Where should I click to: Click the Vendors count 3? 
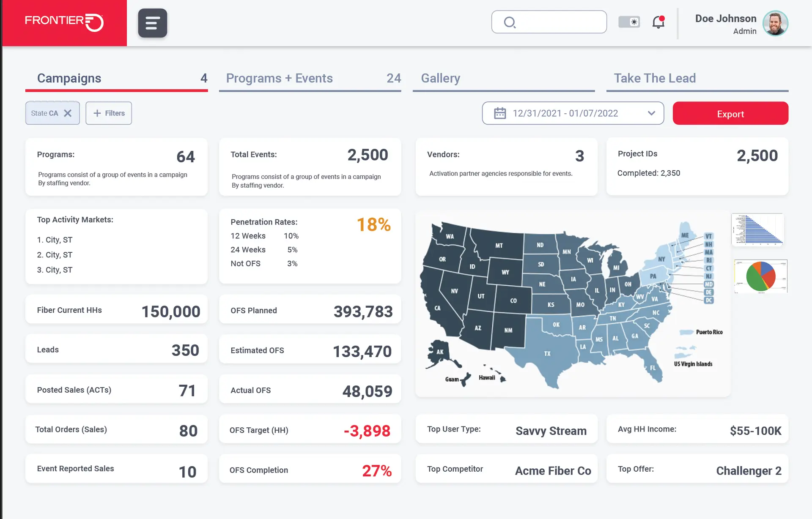click(x=579, y=156)
